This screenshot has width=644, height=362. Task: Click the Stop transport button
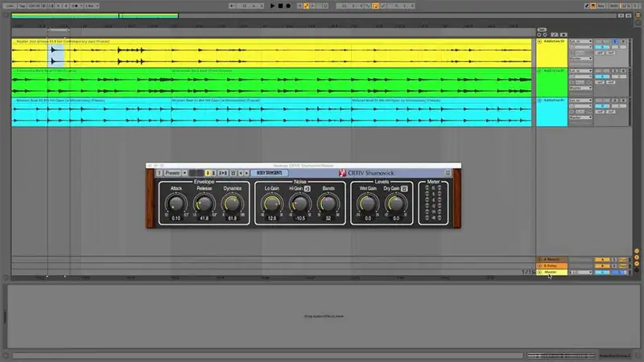(280, 6)
